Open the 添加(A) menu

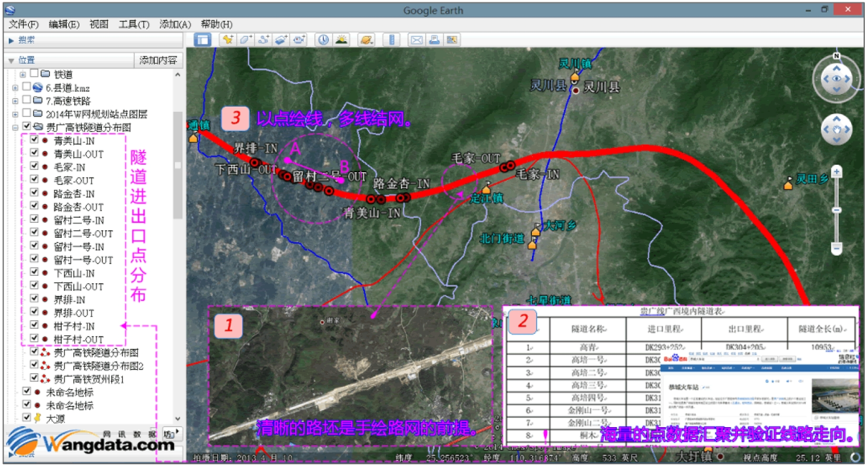pos(175,24)
